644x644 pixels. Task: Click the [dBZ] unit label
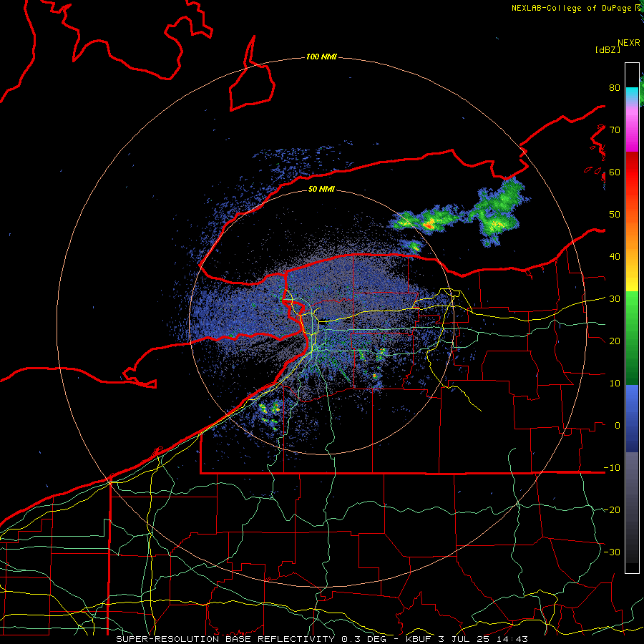608,49
